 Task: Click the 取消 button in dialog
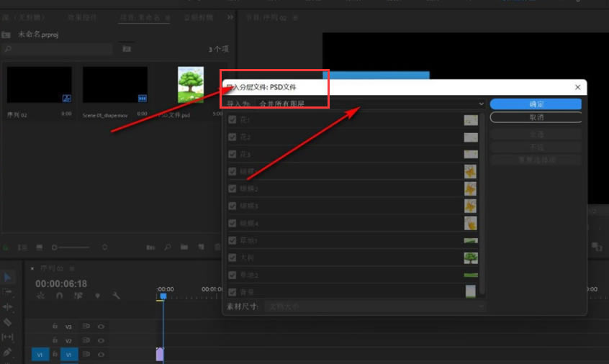[x=536, y=117]
